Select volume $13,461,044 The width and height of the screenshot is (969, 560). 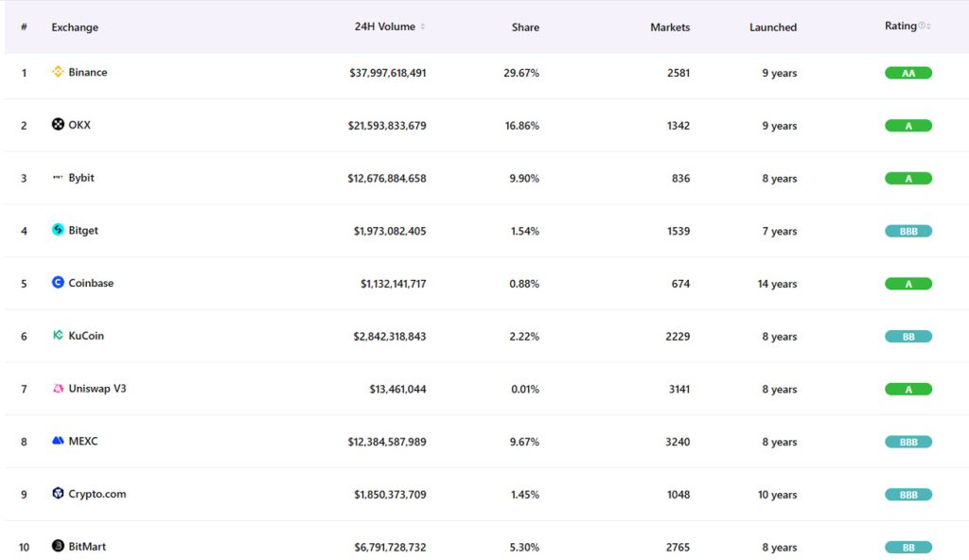coord(398,390)
